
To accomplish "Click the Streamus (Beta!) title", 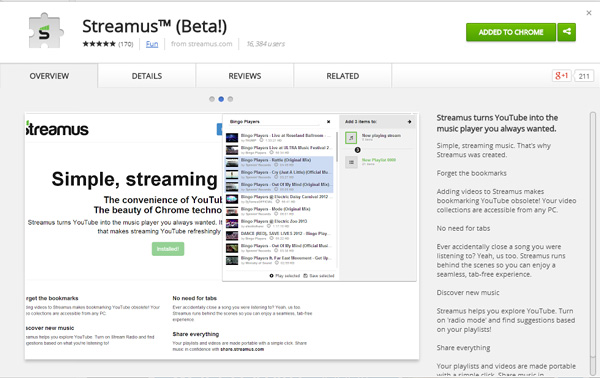I will coord(155,26).
